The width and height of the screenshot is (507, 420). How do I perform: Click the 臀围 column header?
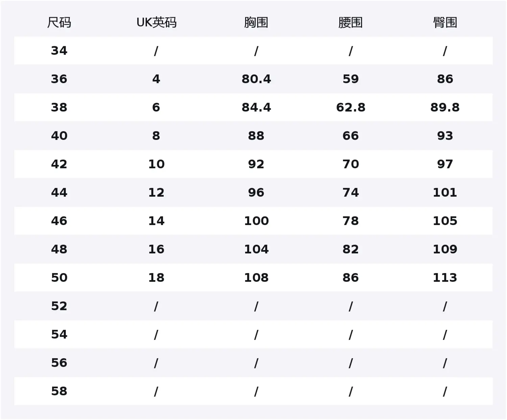pyautogui.click(x=445, y=23)
